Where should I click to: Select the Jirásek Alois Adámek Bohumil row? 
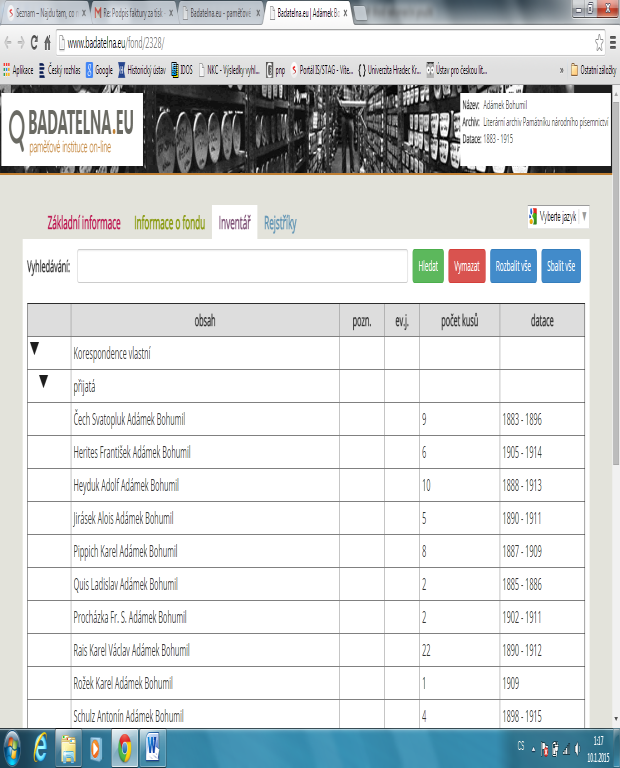click(306, 518)
